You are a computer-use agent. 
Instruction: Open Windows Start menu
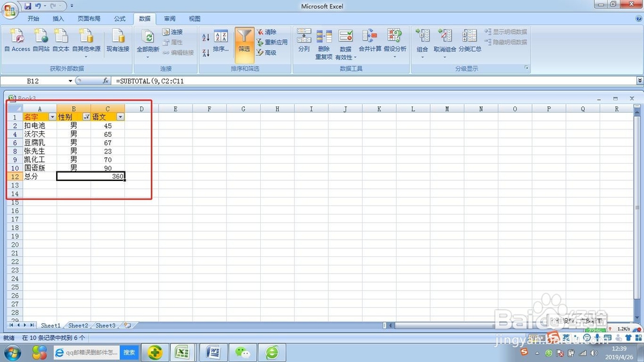click(12, 352)
